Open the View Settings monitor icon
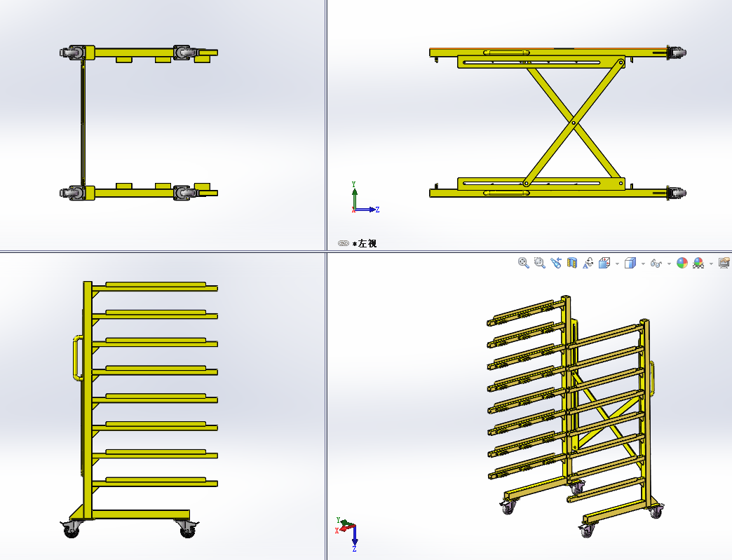Viewport: 732px width, 560px height. pos(724,263)
